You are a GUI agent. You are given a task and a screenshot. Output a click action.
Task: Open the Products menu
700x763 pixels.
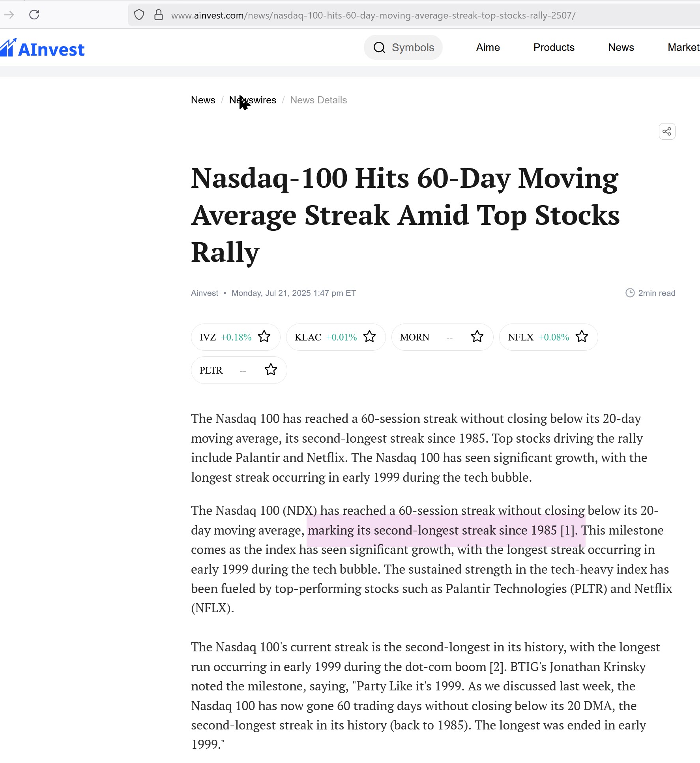(554, 47)
